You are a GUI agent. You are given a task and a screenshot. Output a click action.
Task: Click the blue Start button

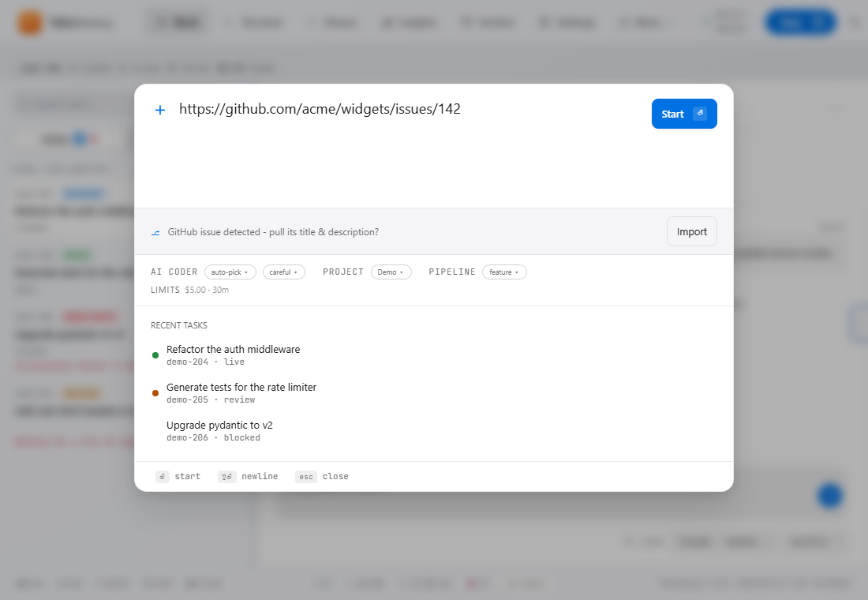684,114
